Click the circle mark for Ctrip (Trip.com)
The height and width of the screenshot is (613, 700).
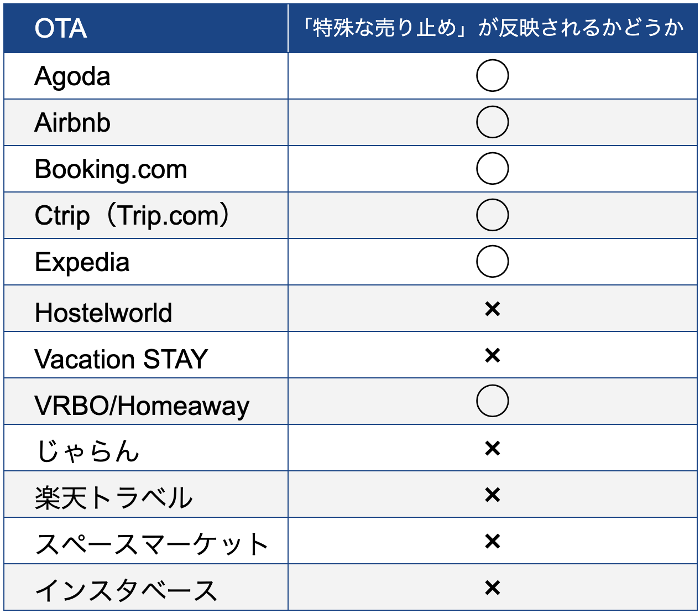[x=492, y=215]
